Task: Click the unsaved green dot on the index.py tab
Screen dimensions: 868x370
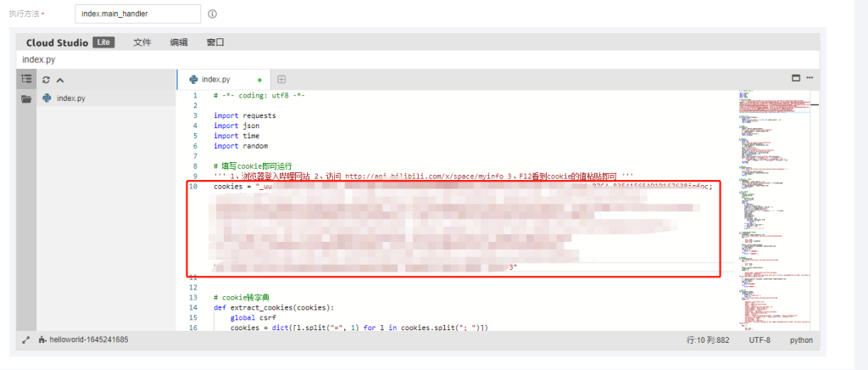Action: pyautogui.click(x=259, y=80)
